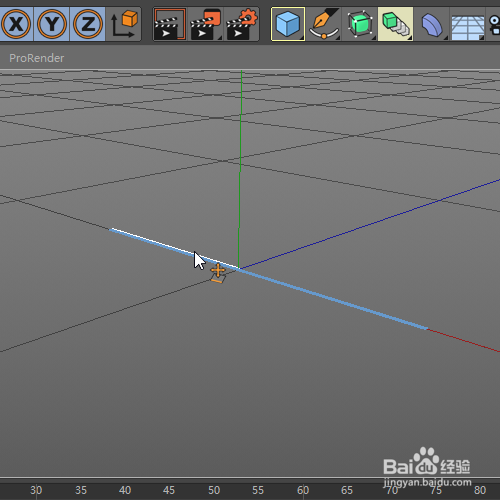Open the Array modeling objects icon
500x500 pixels.
pyautogui.click(x=395, y=24)
